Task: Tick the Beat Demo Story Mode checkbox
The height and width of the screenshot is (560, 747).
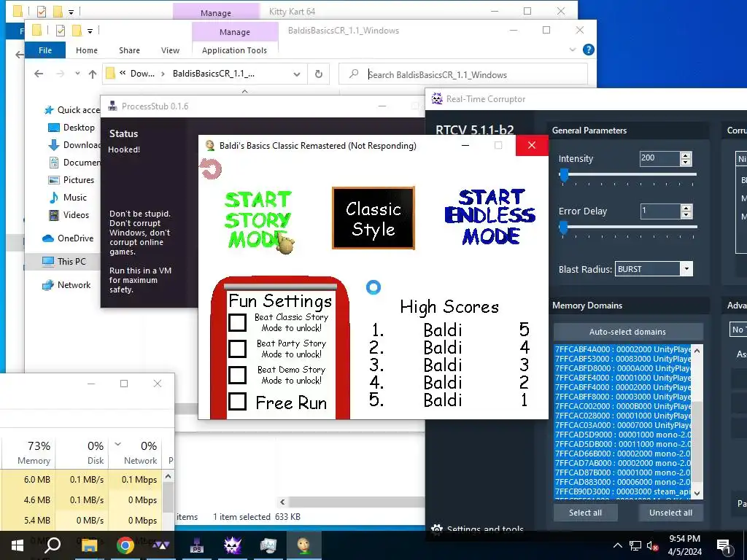Action: (237, 375)
